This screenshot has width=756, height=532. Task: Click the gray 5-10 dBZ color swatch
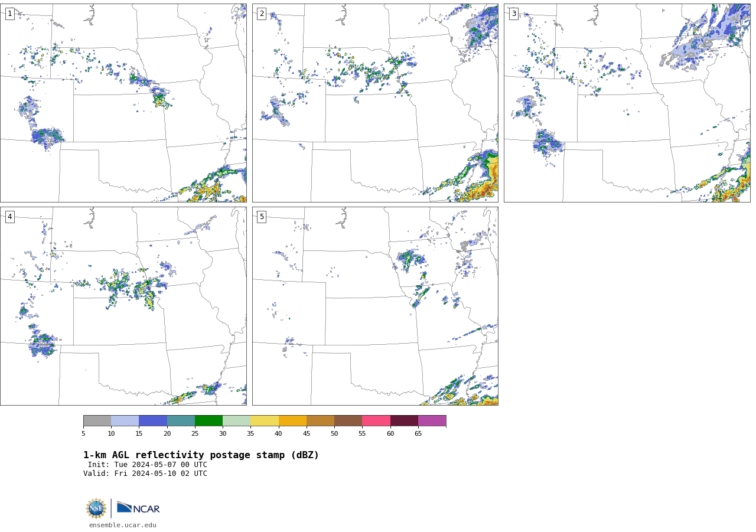click(x=97, y=420)
